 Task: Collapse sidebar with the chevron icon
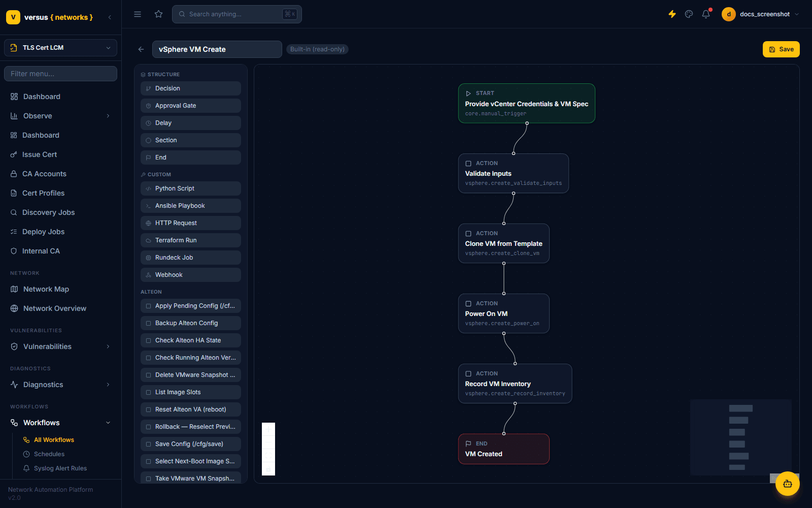[x=110, y=17]
